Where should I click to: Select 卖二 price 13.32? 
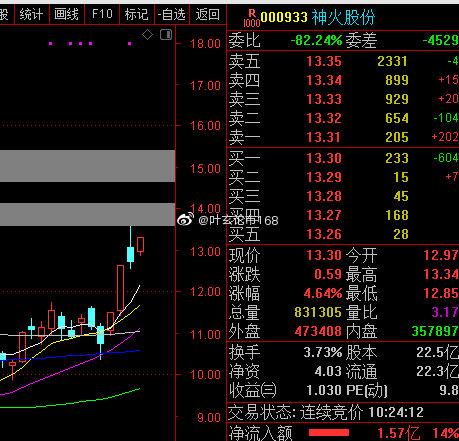tap(324, 118)
